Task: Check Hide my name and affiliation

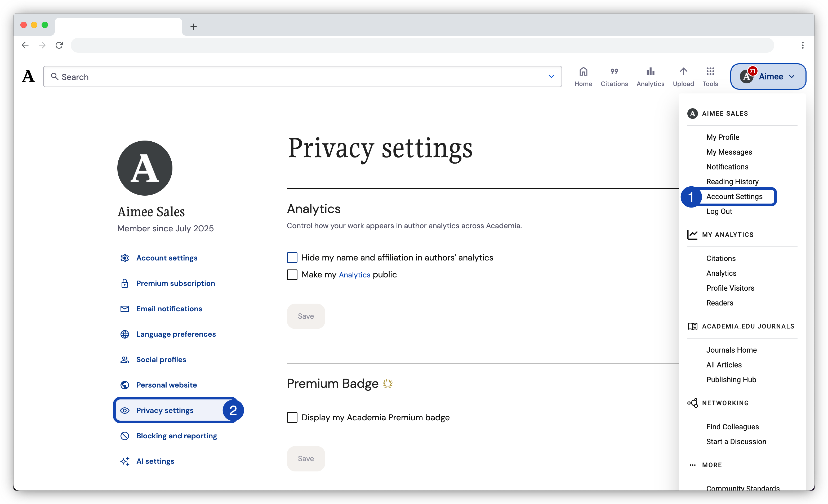Action: pyautogui.click(x=292, y=258)
